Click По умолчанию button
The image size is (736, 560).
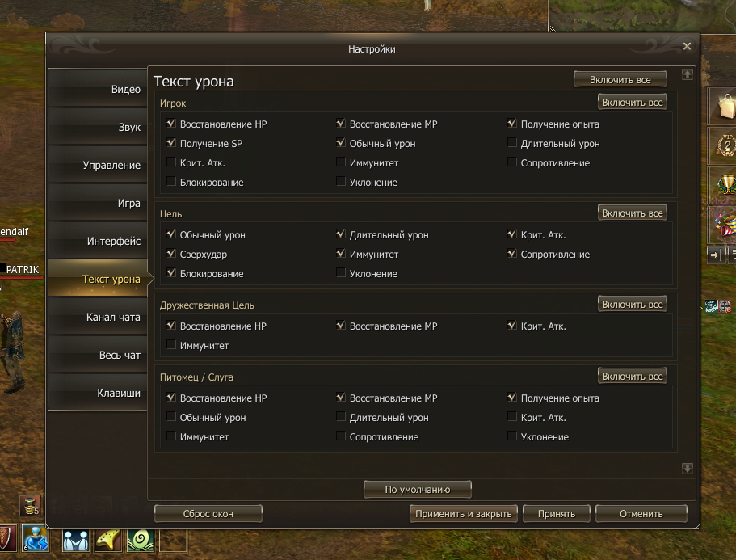(418, 489)
